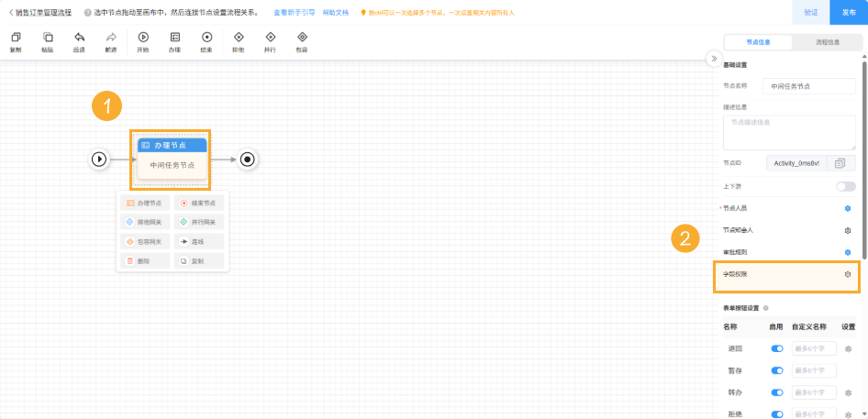Click the 粘贴 (paste) toolbar icon

pyautogui.click(x=48, y=37)
